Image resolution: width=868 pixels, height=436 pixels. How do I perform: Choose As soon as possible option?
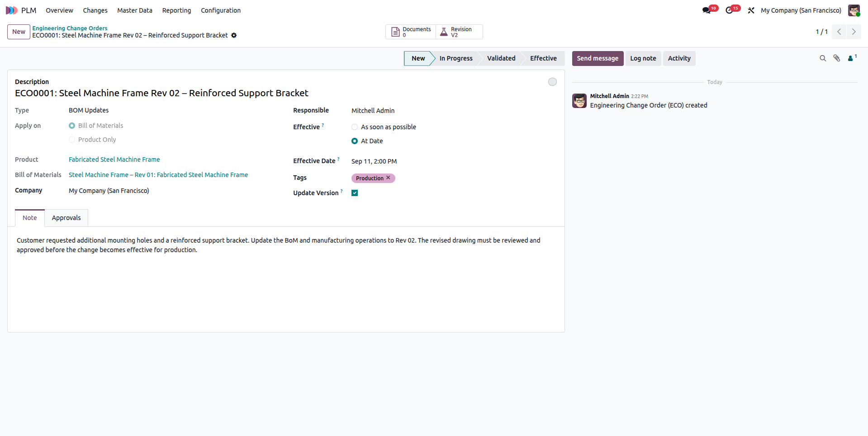(355, 127)
